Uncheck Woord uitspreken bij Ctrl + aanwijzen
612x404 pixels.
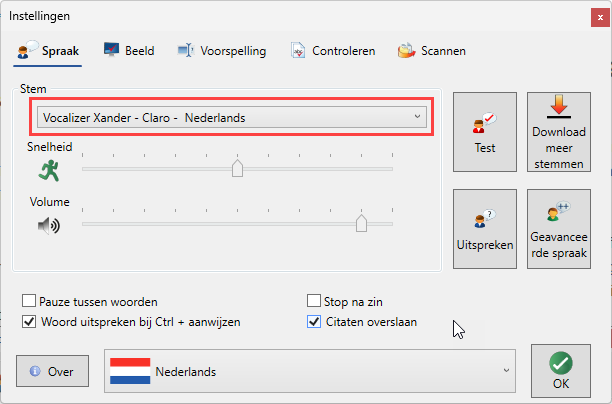click(29, 322)
